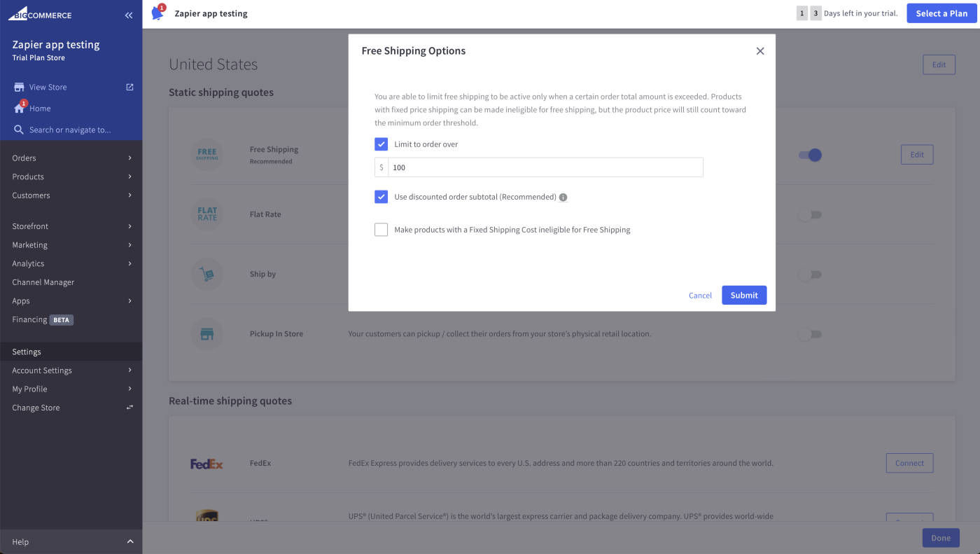Collapse the sidebar with double-chevron icon
The image size is (980, 554).
[129, 15]
